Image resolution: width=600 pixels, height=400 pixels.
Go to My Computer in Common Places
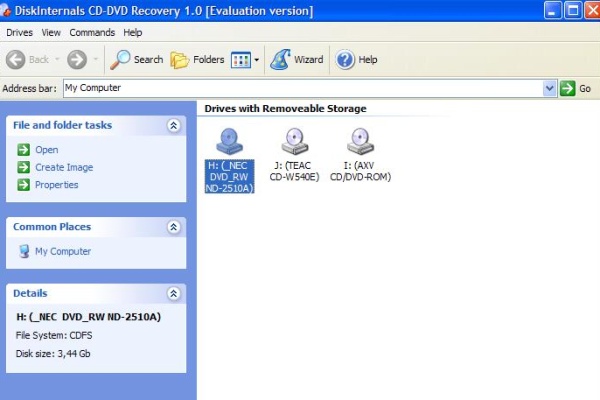[x=63, y=251]
